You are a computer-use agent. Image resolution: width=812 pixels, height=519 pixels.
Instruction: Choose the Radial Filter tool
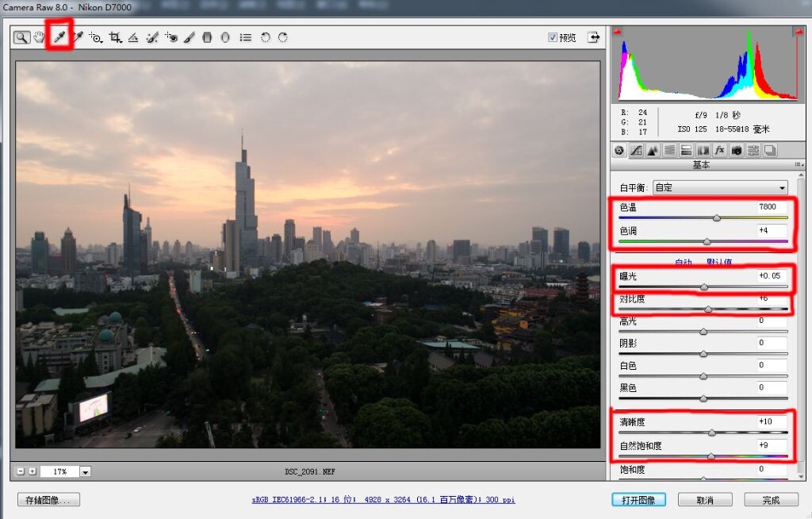click(x=225, y=37)
